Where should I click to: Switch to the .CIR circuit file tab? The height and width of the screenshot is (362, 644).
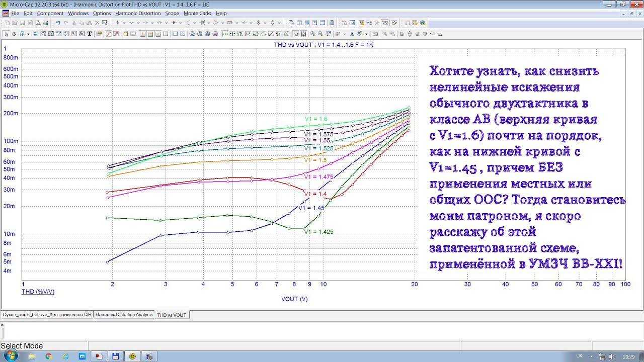point(46,315)
